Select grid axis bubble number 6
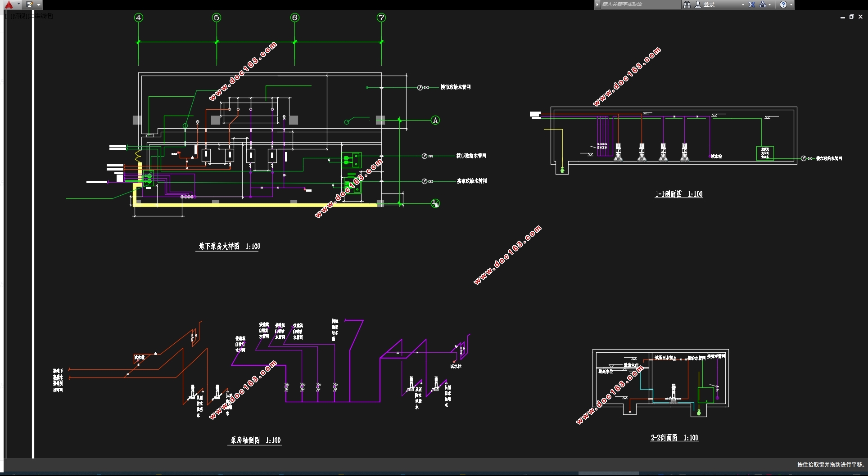This screenshot has width=868, height=476. 295,18
